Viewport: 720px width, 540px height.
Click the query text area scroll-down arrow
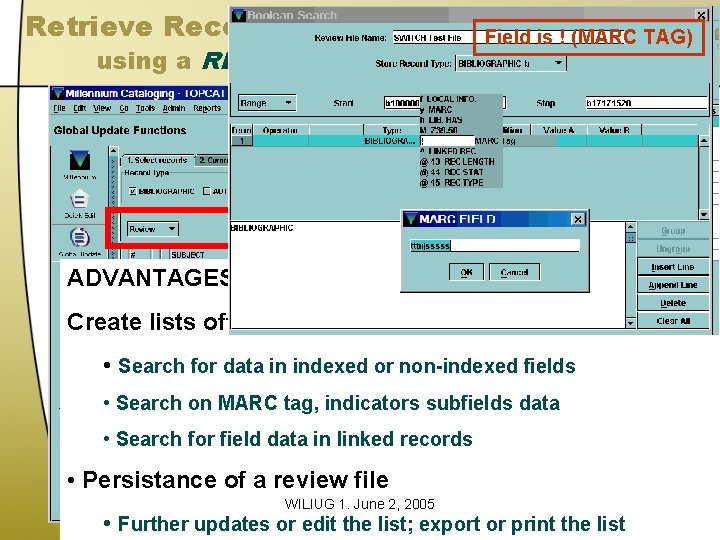pos(630,323)
